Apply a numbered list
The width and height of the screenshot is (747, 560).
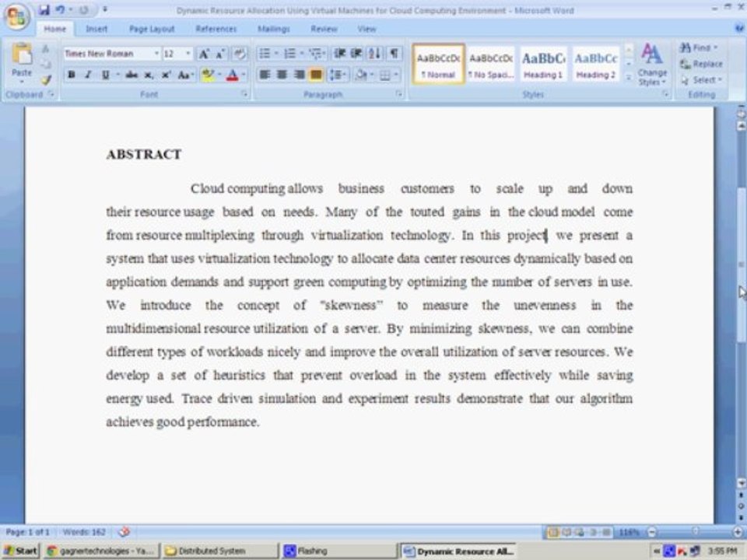pos(289,54)
